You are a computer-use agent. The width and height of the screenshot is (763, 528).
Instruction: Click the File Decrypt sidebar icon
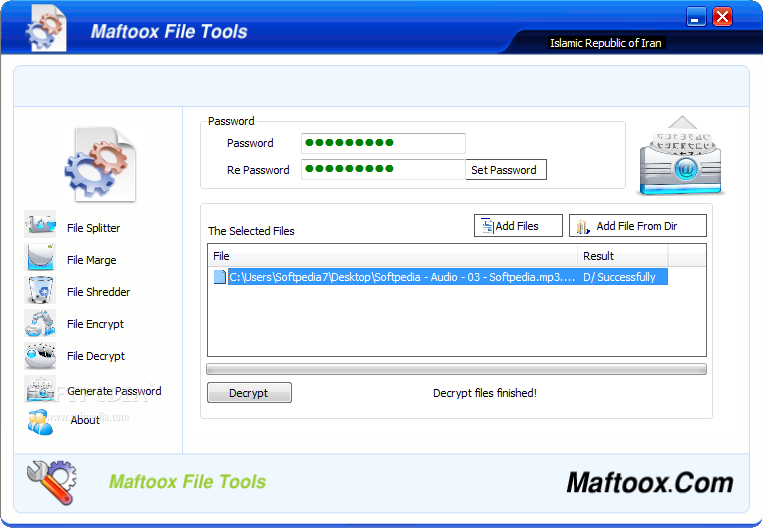pos(40,356)
